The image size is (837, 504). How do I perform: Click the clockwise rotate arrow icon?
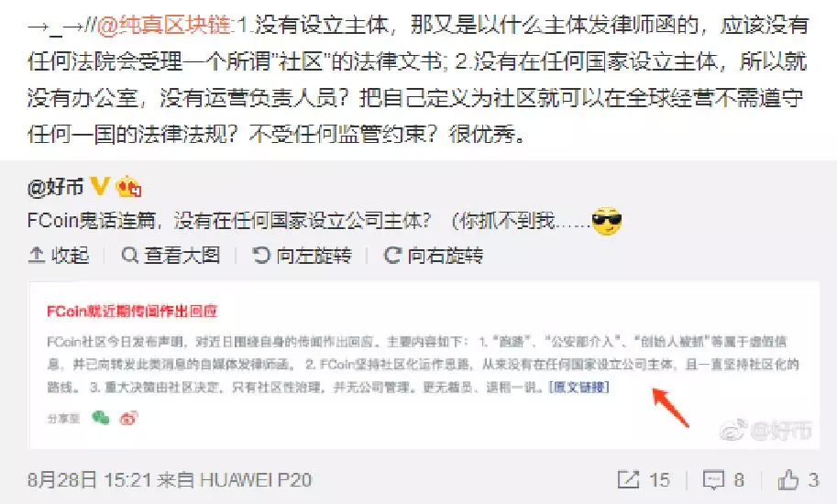[x=392, y=256]
